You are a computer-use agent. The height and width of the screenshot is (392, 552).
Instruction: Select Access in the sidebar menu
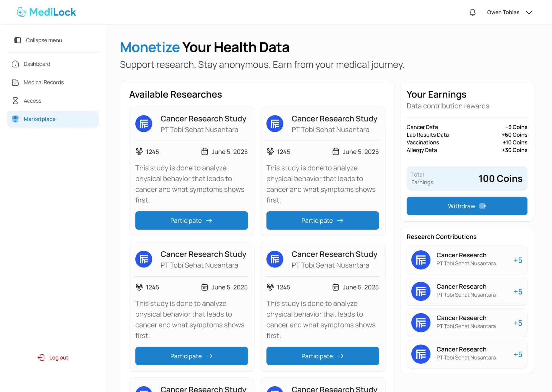point(32,101)
